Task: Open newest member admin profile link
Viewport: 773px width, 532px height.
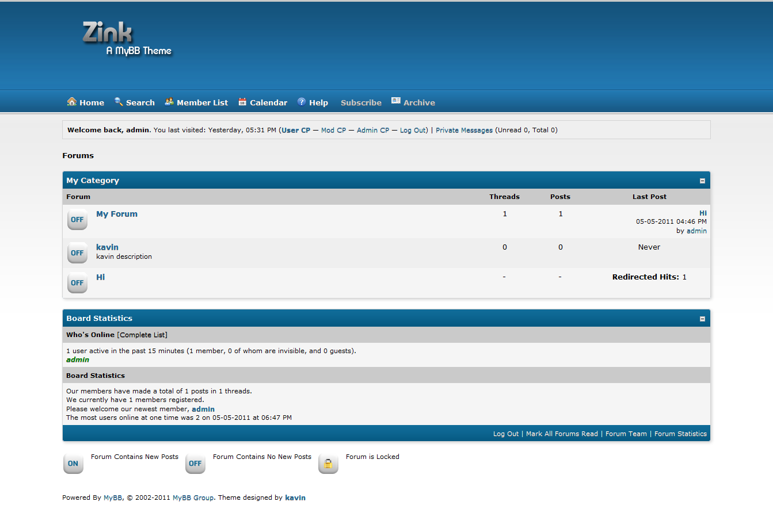Action: coord(203,409)
